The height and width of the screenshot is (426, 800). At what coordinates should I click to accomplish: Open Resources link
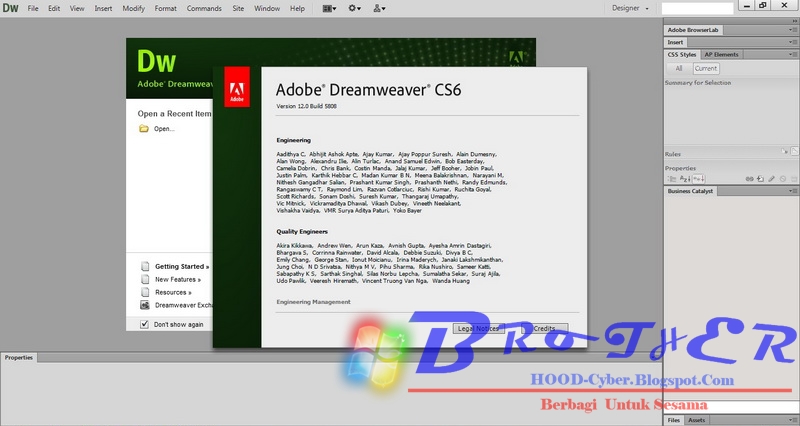coord(173,292)
